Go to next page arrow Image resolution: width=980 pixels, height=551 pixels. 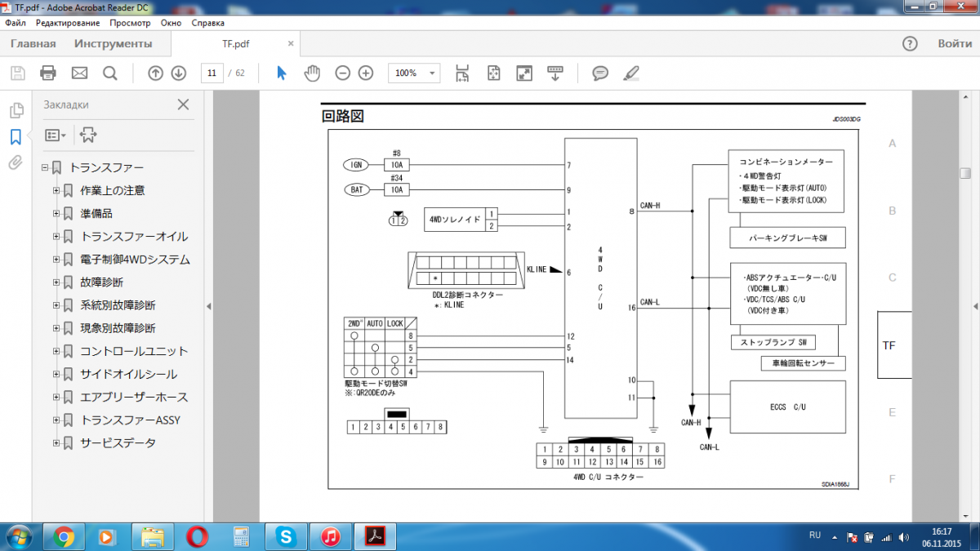[x=178, y=73]
